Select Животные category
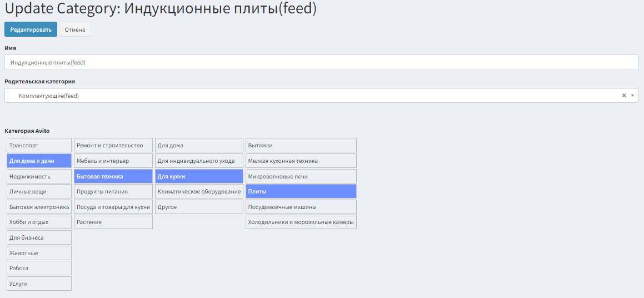This screenshot has width=644, height=298. 39,253
